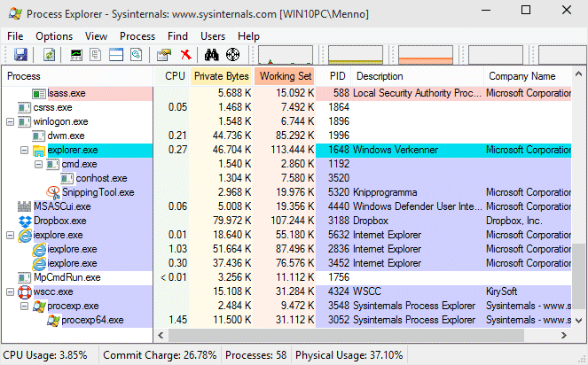Click the procexp64.exe process icon

53,320
